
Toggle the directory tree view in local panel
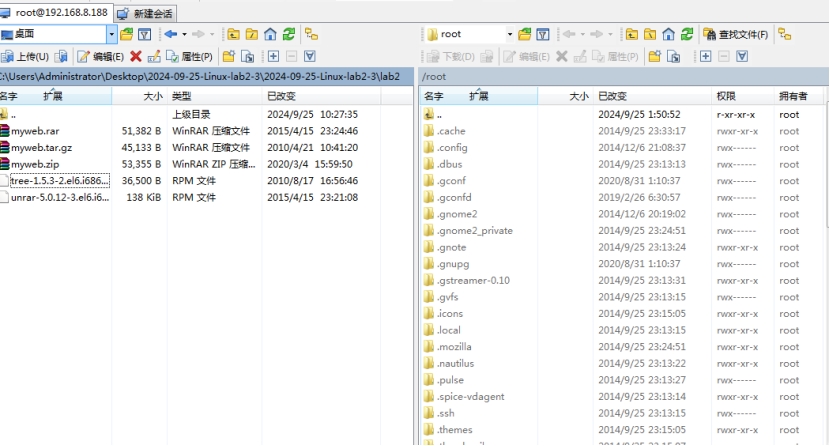point(311,34)
